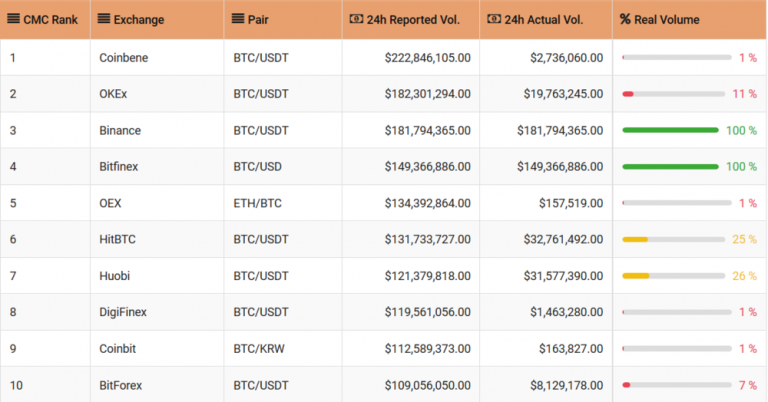768x402 pixels.
Task: Click the money icon beside 24h Reported Vol.
Action: [x=357, y=19]
